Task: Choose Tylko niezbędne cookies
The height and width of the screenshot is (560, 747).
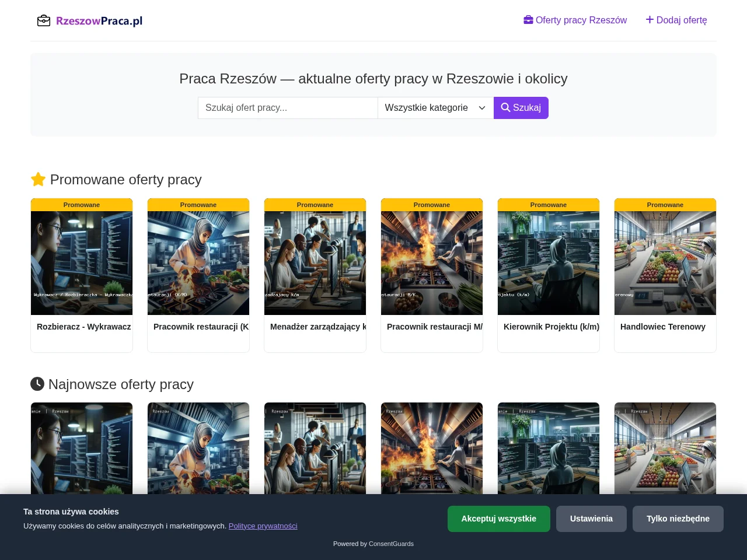Action: 678,519
